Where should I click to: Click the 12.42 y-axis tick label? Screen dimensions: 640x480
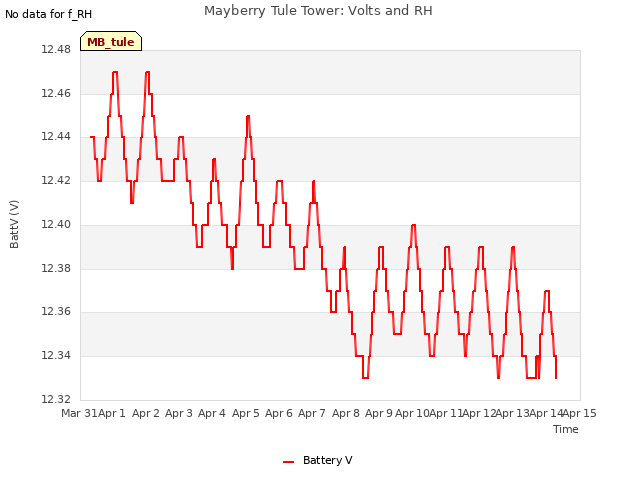click(56, 180)
